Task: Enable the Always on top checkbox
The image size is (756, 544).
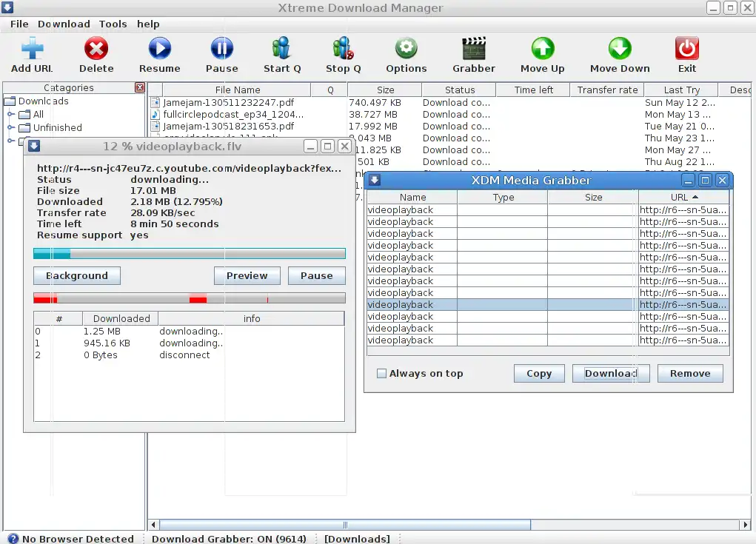Action: pyautogui.click(x=381, y=374)
